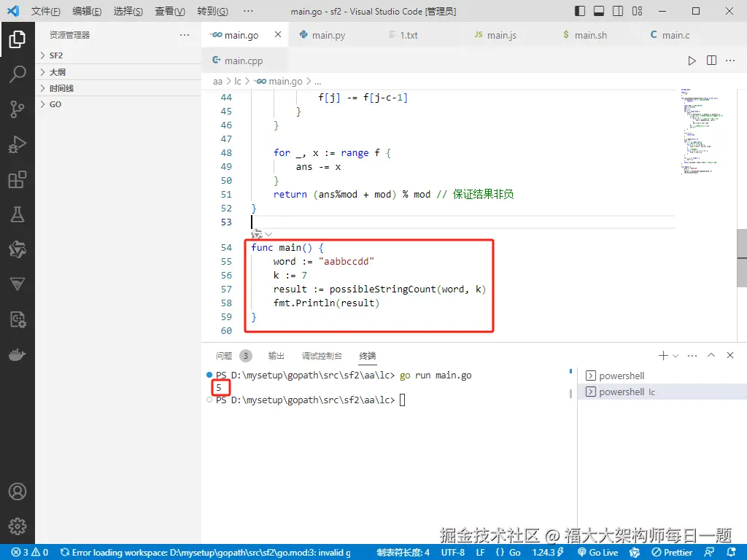Click the feedback icon in status bar
Screen dimensions: 747x560
coord(709,553)
